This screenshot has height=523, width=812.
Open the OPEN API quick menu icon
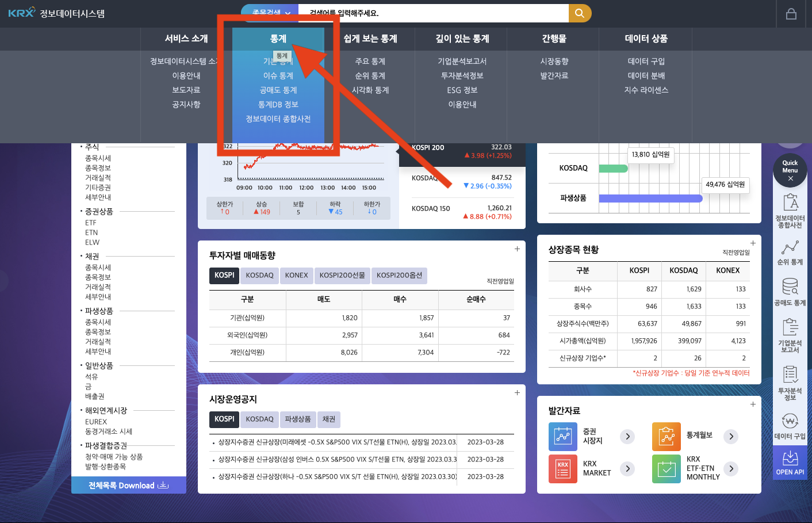(790, 463)
